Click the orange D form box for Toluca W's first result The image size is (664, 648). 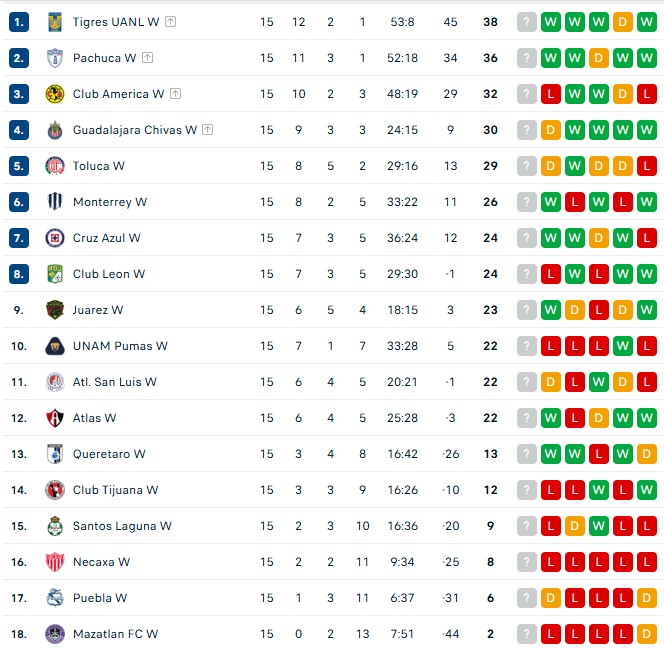(550, 166)
